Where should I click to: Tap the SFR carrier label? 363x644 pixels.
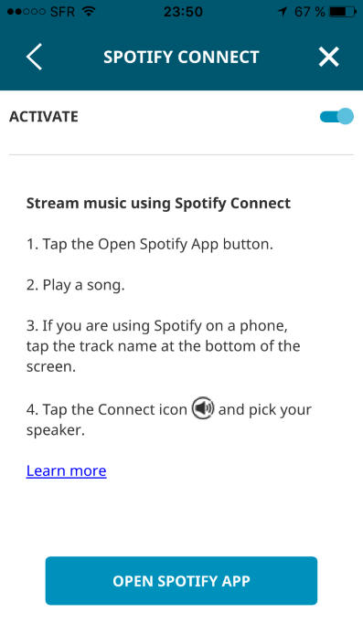[64, 12]
